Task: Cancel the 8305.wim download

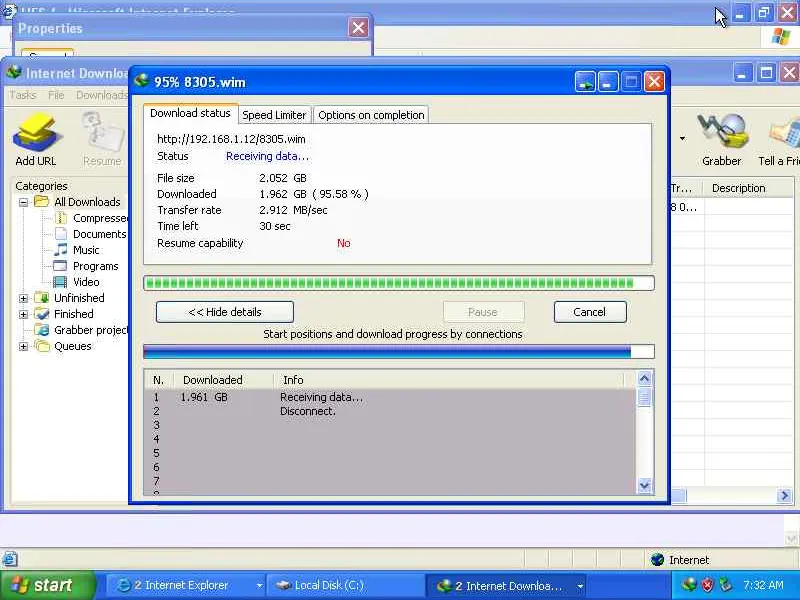Action: [x=590, y=312]
